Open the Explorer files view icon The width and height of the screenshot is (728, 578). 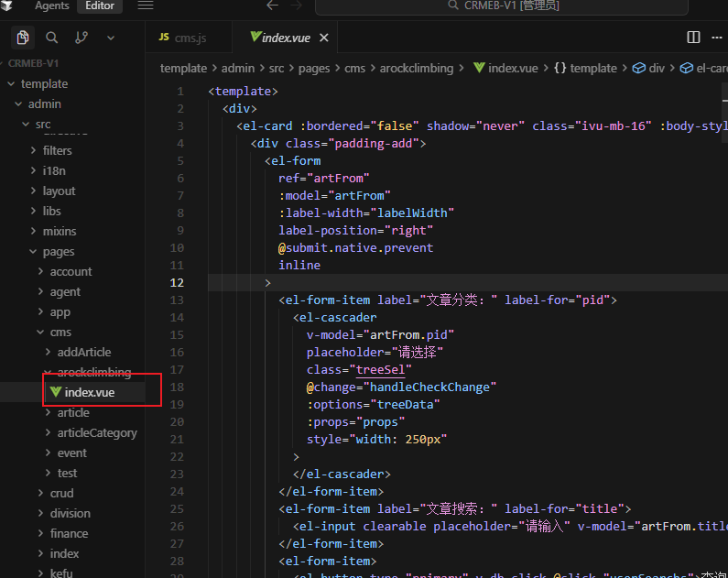pyautogui.click(x=23, y=38)
